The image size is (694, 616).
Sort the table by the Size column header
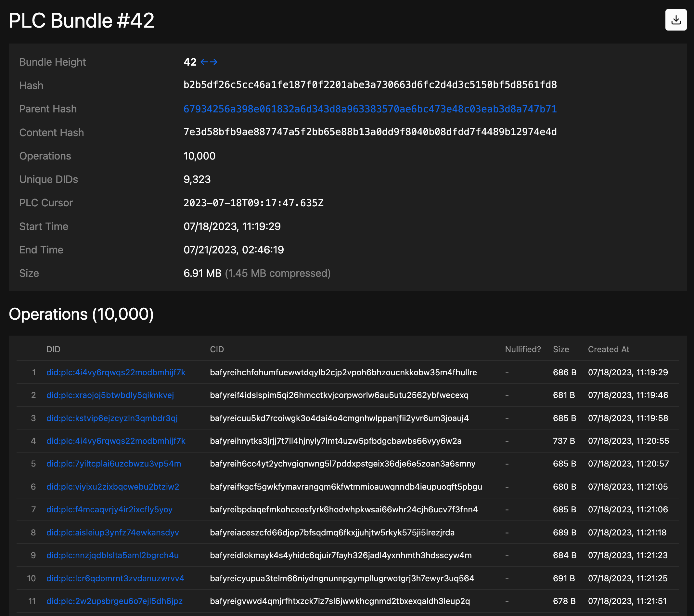tap(560, 349)
